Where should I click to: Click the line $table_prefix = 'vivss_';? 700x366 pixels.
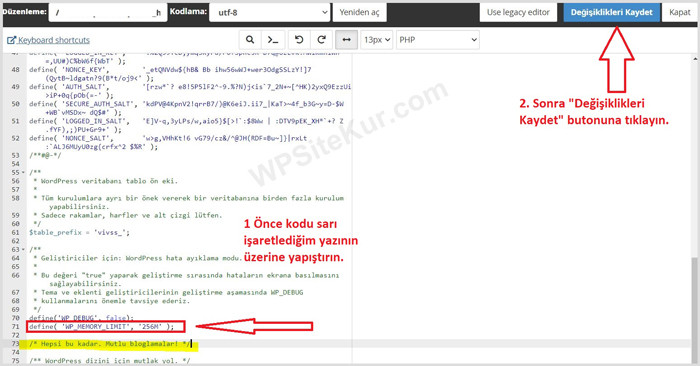[x=79, y=233]
